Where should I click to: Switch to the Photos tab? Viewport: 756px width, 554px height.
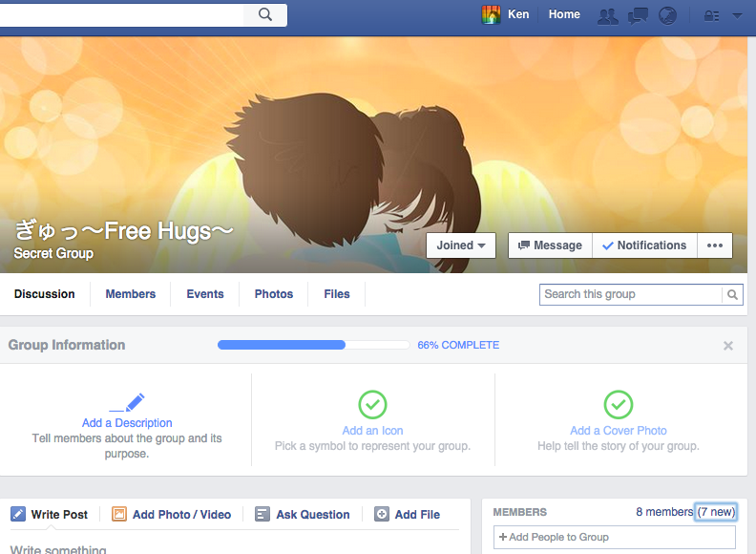tap(274, 294)
